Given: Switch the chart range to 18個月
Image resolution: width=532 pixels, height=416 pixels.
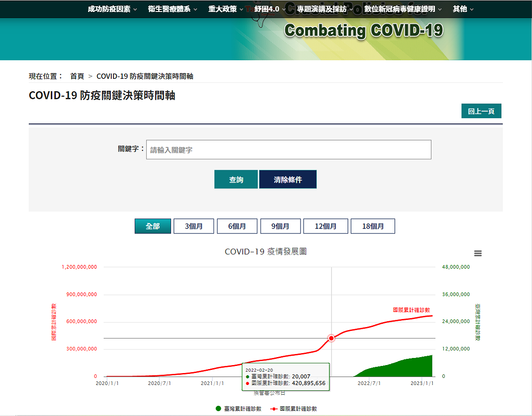Looking at the screenshot, I should (x=373, y=226).
